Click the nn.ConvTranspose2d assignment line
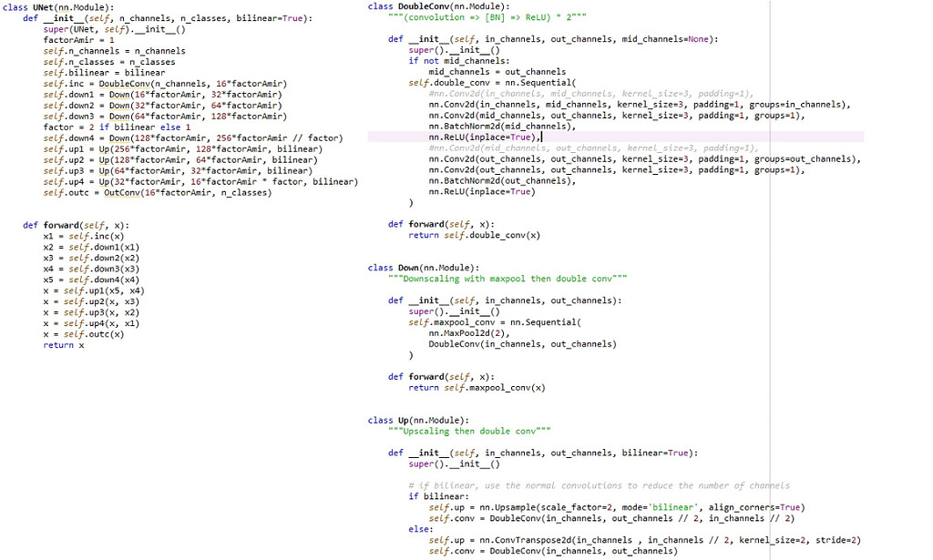The image size is (933, 560). point(643,540)
